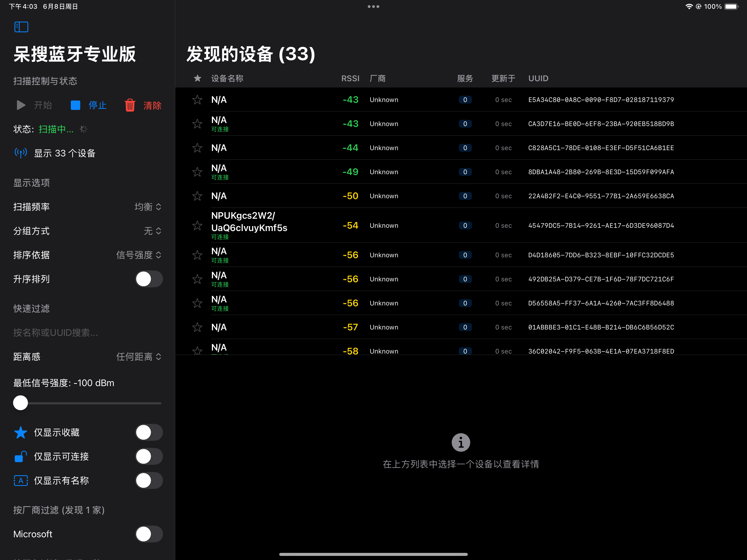Adjust the 最低信号强度 slider thumb
Screen dimensions: 747x560
tap(21, 403)
